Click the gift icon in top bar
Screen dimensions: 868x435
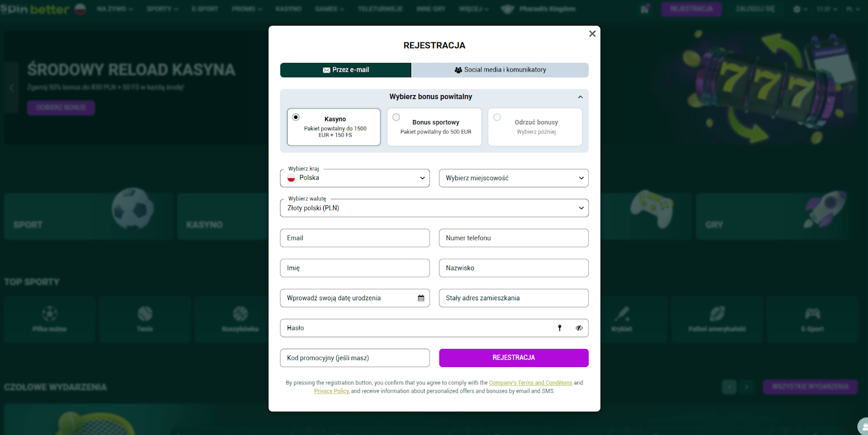(x=644, y=9)
